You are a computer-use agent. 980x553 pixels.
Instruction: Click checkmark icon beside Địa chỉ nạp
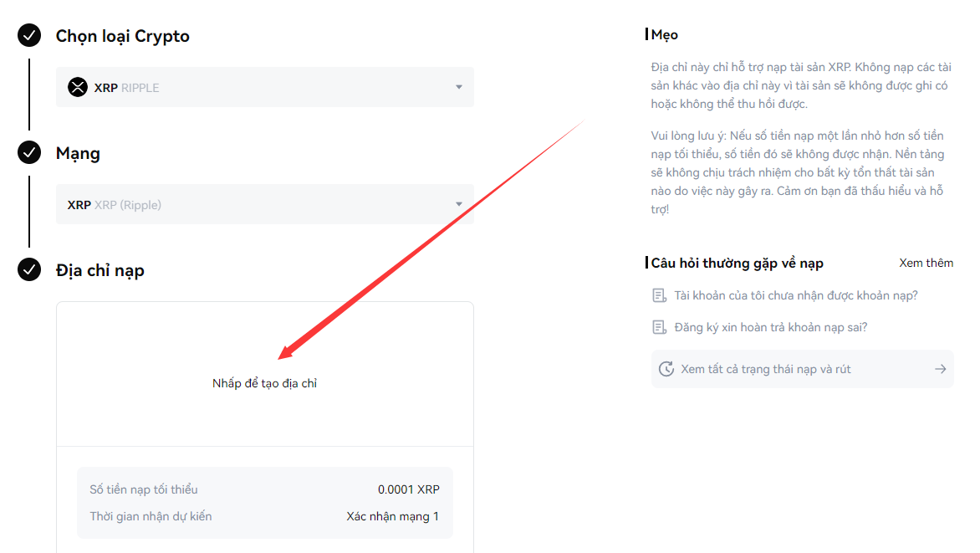point(29,270)
